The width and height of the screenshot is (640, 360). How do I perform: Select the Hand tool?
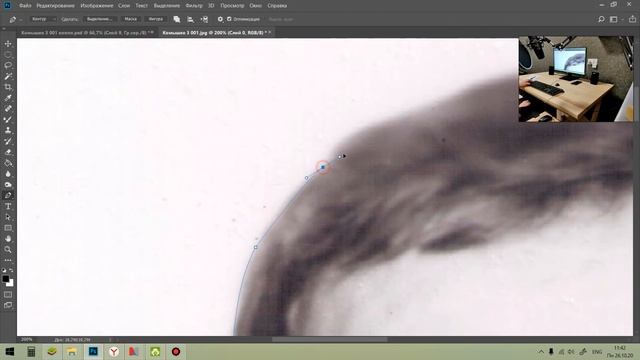tap(8, 239)
